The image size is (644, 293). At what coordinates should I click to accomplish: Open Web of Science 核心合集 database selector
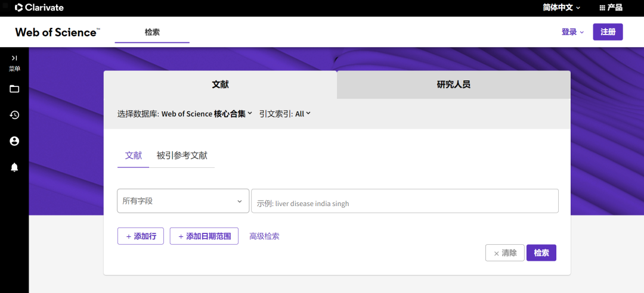(x=206, y=114)
